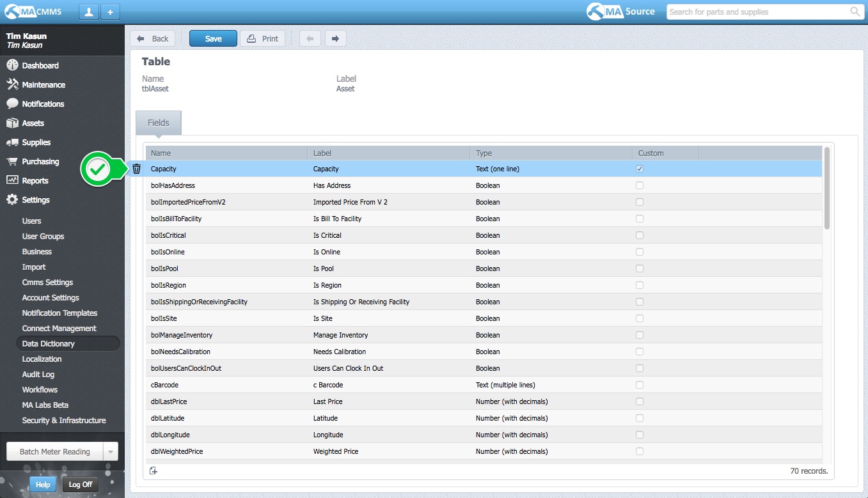The height and width of the screenshot is (498, 868).
Task: Open Notification Templates menu item
Action: click(59, 313)
